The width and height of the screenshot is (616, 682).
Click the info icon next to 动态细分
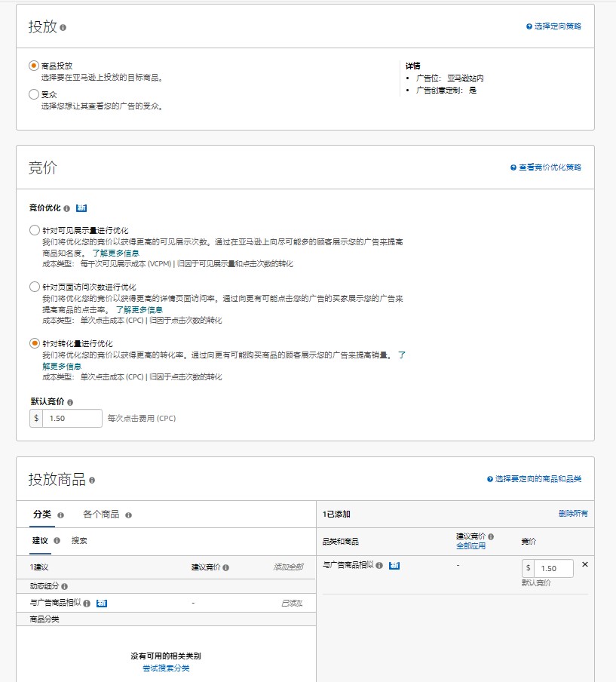coord(65,586)
